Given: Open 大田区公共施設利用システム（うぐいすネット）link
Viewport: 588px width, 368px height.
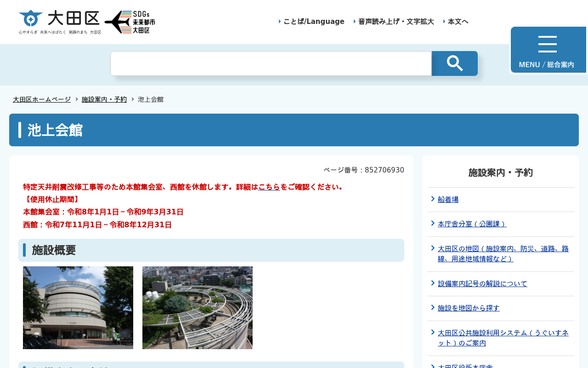Looking at the screenshot, I should 503,338.
